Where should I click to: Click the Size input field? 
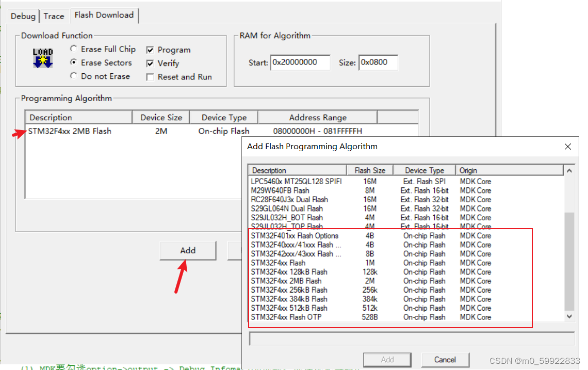click(x=378, y=62)
